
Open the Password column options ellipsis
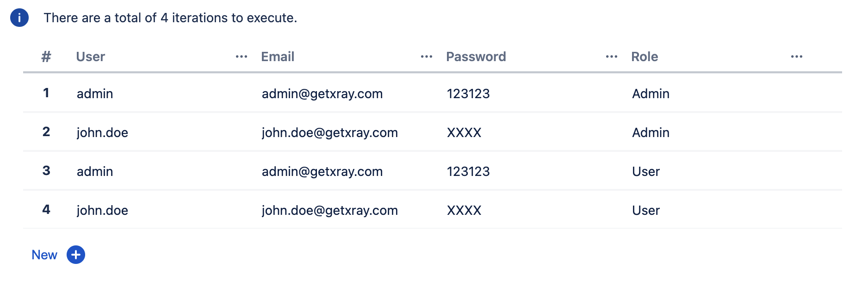pyautogui.click(x=612, y=56)
